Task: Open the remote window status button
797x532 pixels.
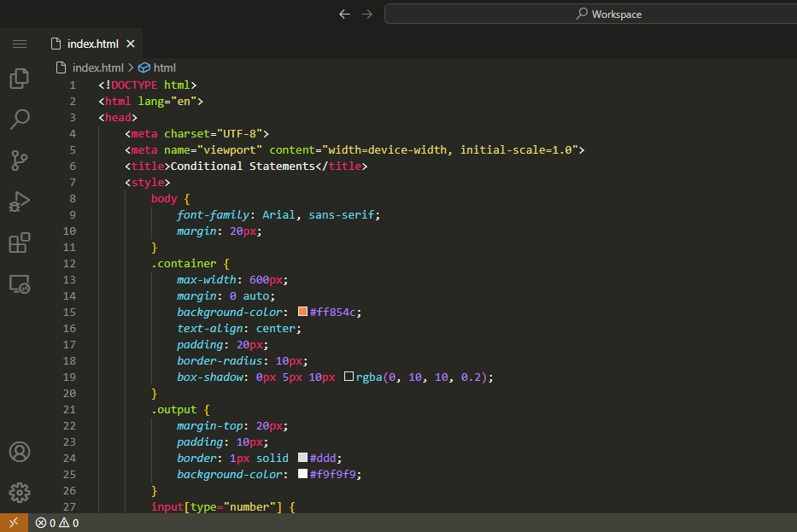Action: [x=13, y=523]
